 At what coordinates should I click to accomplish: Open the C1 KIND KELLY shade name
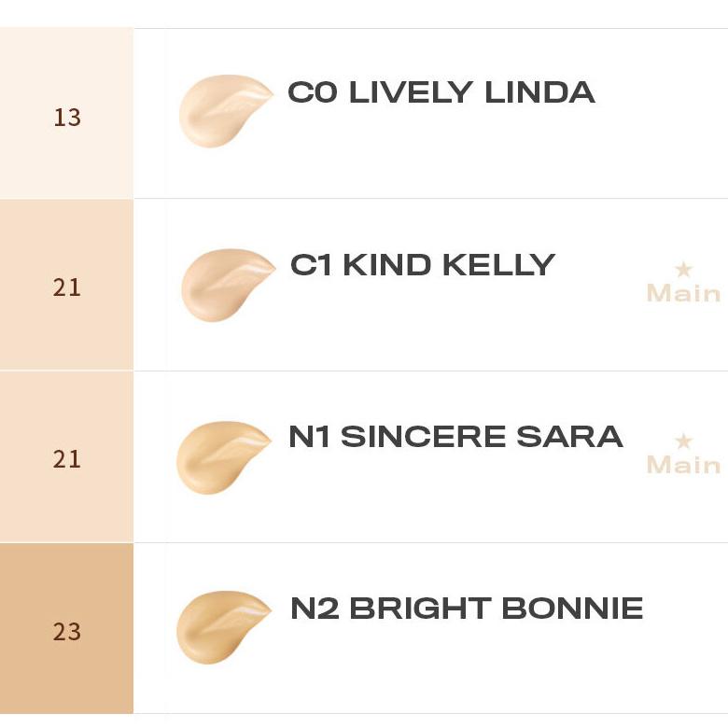click(x=423, y=265)
